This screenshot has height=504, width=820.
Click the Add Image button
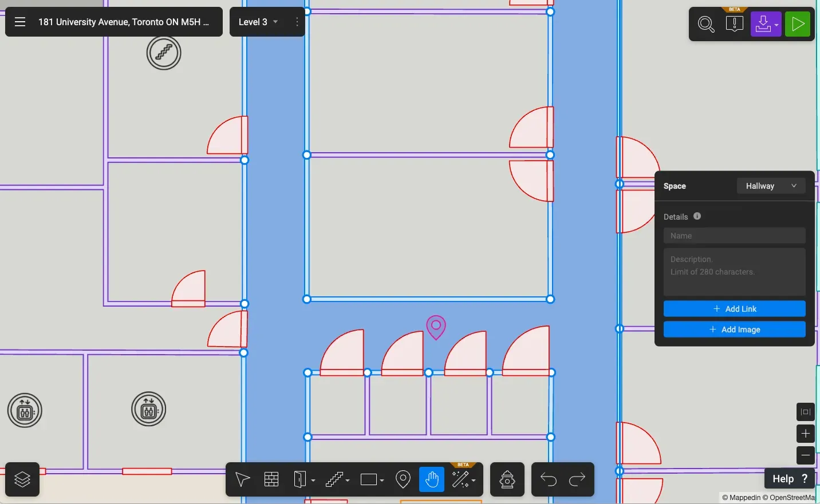[x=735, y=330]
